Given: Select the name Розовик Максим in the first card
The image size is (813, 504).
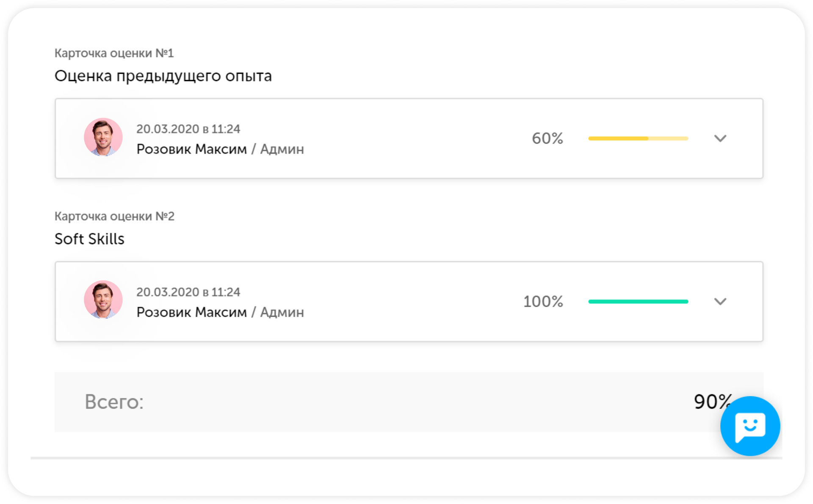Looking at the screenshot, I should [191, 149].
